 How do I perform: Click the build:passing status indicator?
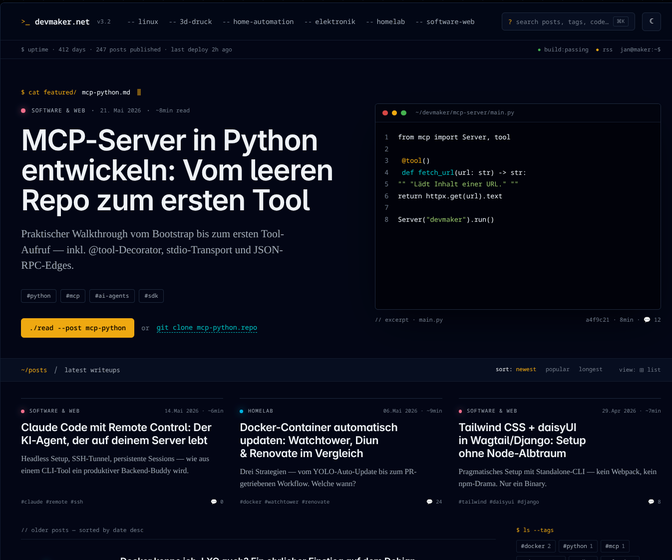point(563,50)
